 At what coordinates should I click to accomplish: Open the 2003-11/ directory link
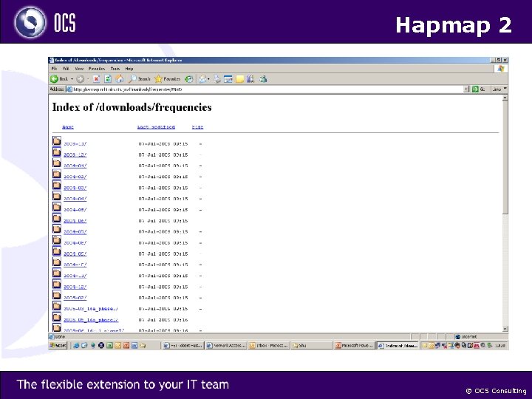pos(75,144)
